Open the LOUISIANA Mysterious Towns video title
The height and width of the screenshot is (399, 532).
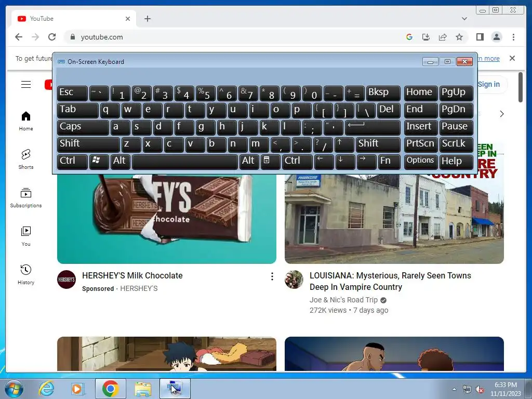click(x=390, y=281)
